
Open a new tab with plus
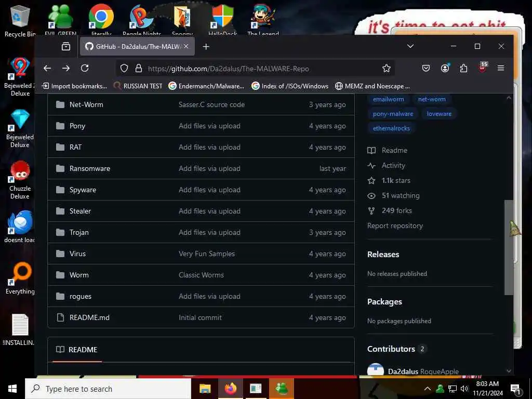206,46
